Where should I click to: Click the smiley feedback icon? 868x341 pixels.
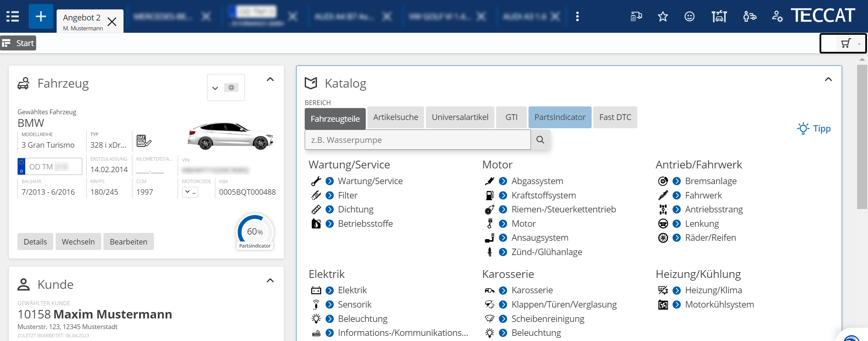[x=690, y=16]
